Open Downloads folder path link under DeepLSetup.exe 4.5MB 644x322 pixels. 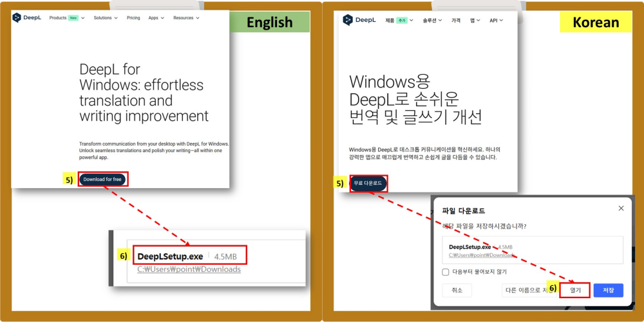coord(189,269)
